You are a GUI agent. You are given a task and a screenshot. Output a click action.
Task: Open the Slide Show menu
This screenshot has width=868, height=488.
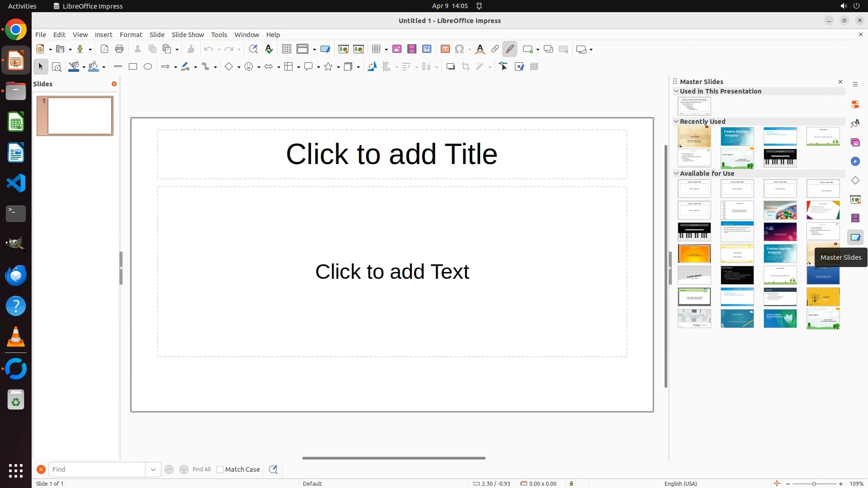188,35
